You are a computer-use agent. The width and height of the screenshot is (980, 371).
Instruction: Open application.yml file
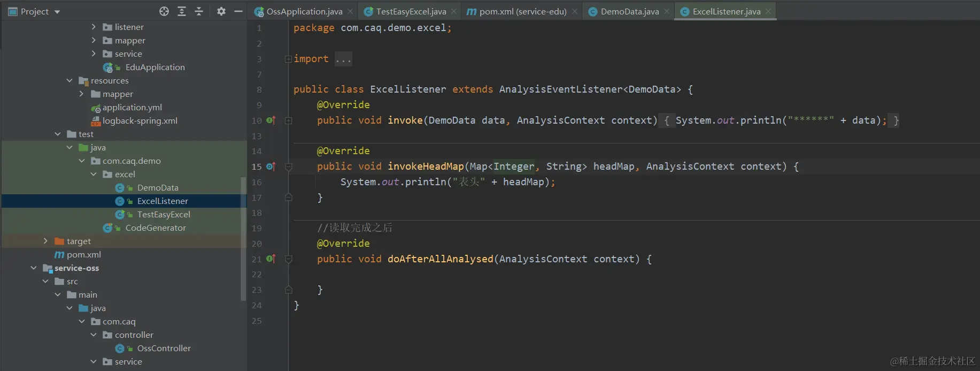pyautogui.click(x=132, y=107)
